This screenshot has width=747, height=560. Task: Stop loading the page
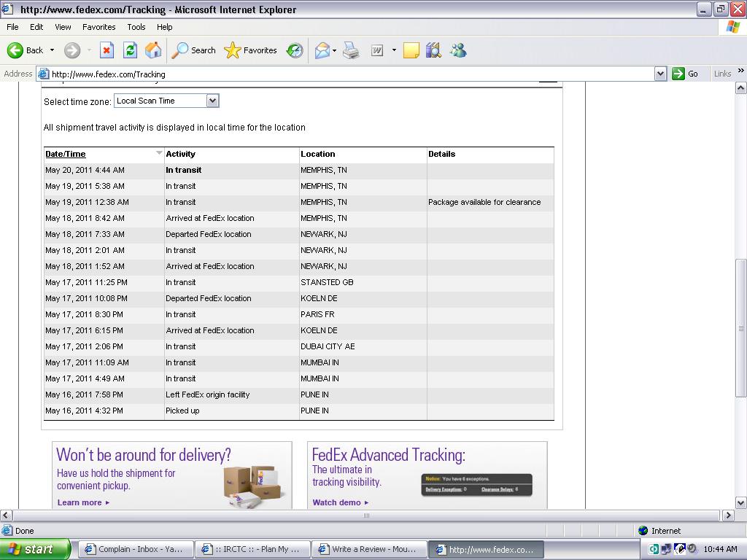[107, 50]
